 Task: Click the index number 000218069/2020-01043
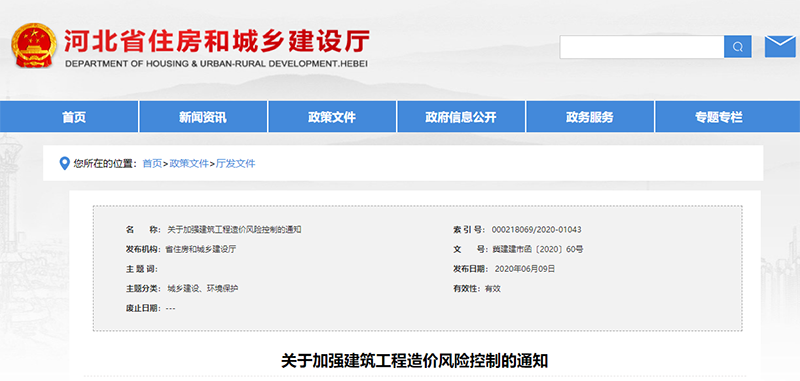(x=536, y=230)
